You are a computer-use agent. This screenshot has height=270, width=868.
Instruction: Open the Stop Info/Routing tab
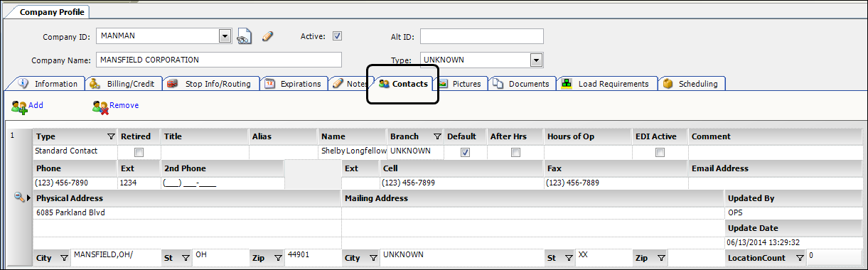(210, 84)
